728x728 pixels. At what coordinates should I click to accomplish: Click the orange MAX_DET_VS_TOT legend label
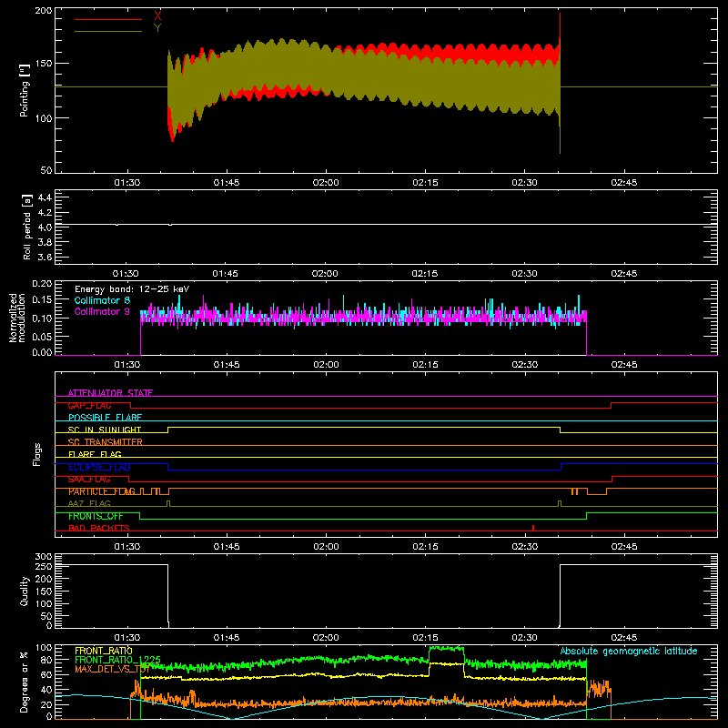[x=112, y=669]
